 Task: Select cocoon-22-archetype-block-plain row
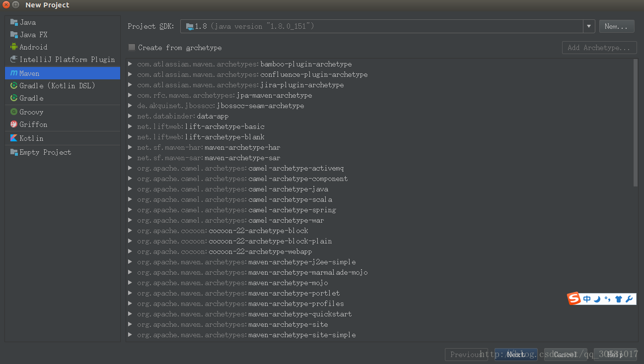tap(380, 241)
